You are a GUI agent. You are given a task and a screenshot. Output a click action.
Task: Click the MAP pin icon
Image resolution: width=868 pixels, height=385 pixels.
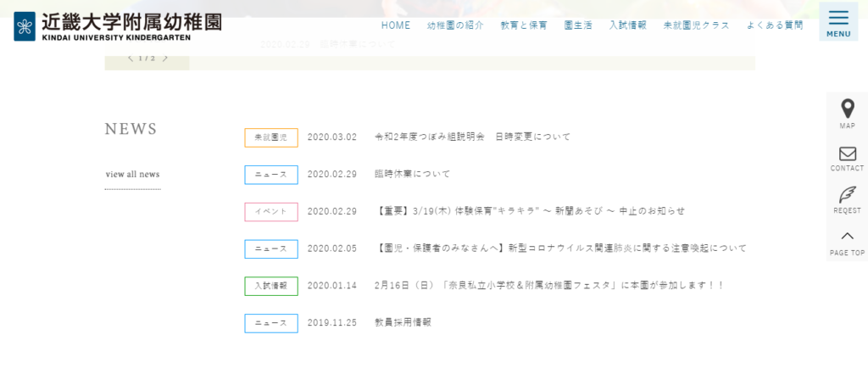click(x=847, y=109)
